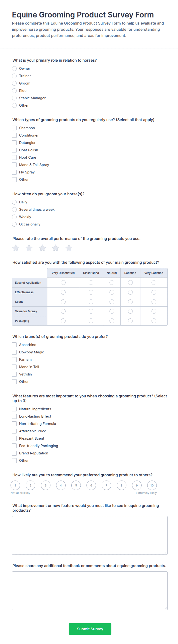Check the Shampoo product checkbox
This screenshot has width=178, height=644.
pos(14,128)
